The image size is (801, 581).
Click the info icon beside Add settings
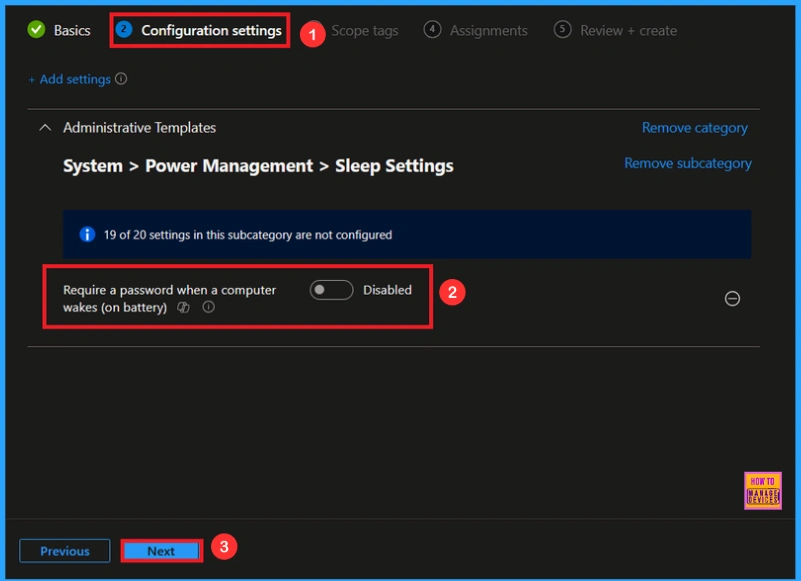pyautogui.click(x=122, y=78)
